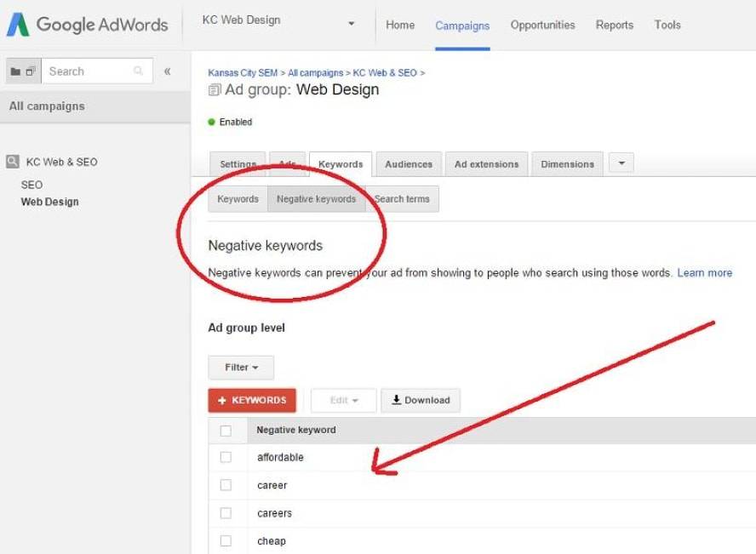The width and height of the screenshot is (756, 554).
Task: Switch to the main Keywords tab
Action: pos(341,164)
